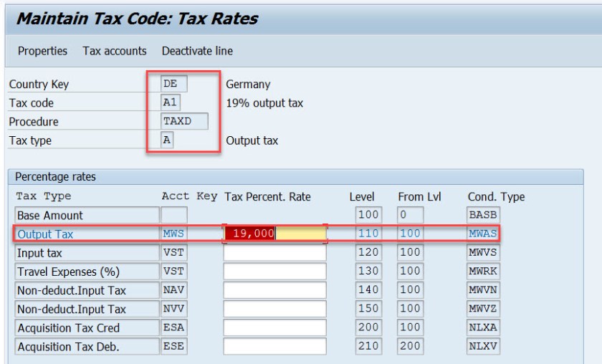Open the Properties toolbar button
602x364 pixels.
click(x=42, y=51)
